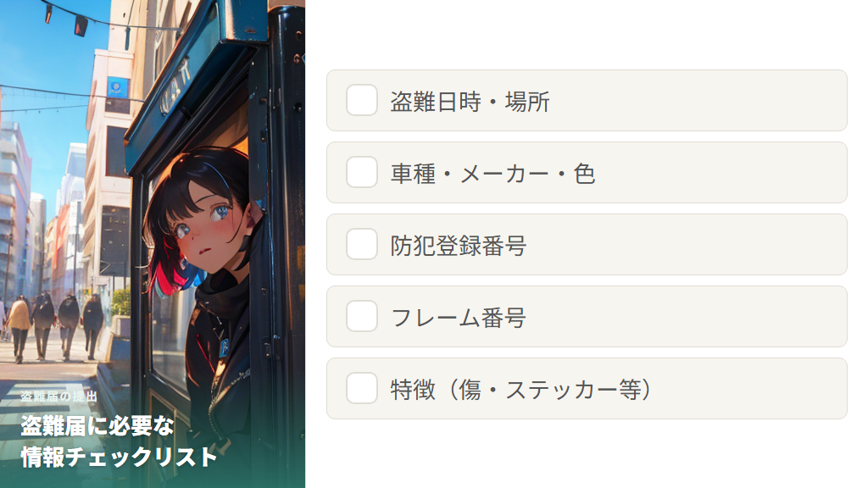The image size is (868, 488).
Task: Check the 盗難日時・場所 checkbox
Action: click(362, 101)
